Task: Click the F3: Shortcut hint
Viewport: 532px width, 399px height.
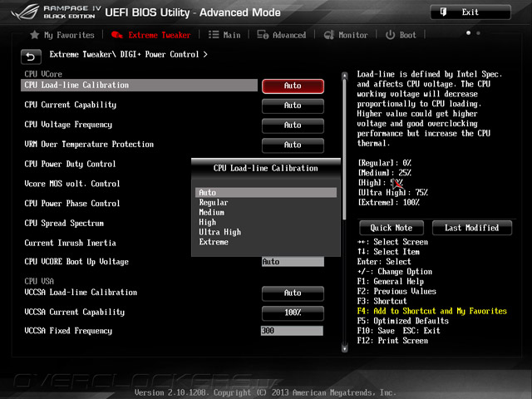Action: pos(382,301)
